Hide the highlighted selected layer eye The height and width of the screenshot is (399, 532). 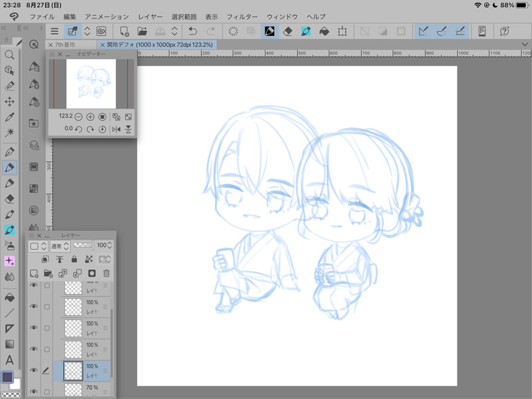pos(34,370)
